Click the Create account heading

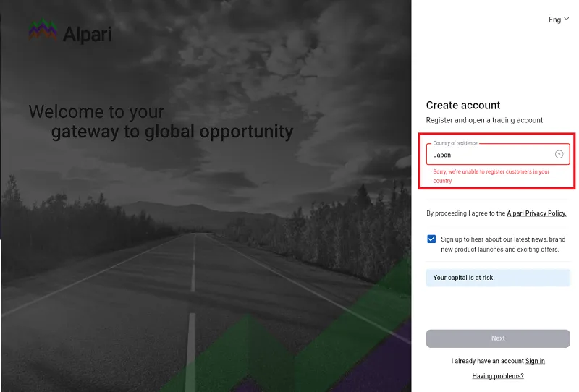click(463, 106)
